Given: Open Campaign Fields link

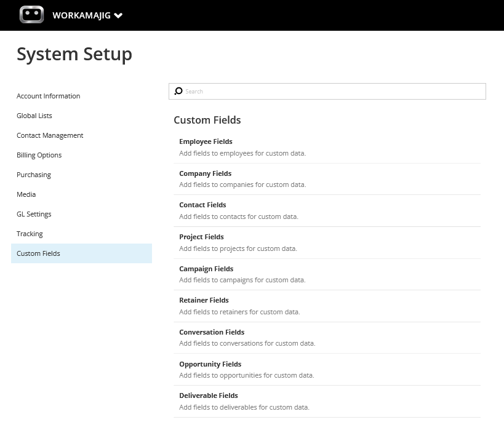Looking at the screenshot, I should click(206, 269).
